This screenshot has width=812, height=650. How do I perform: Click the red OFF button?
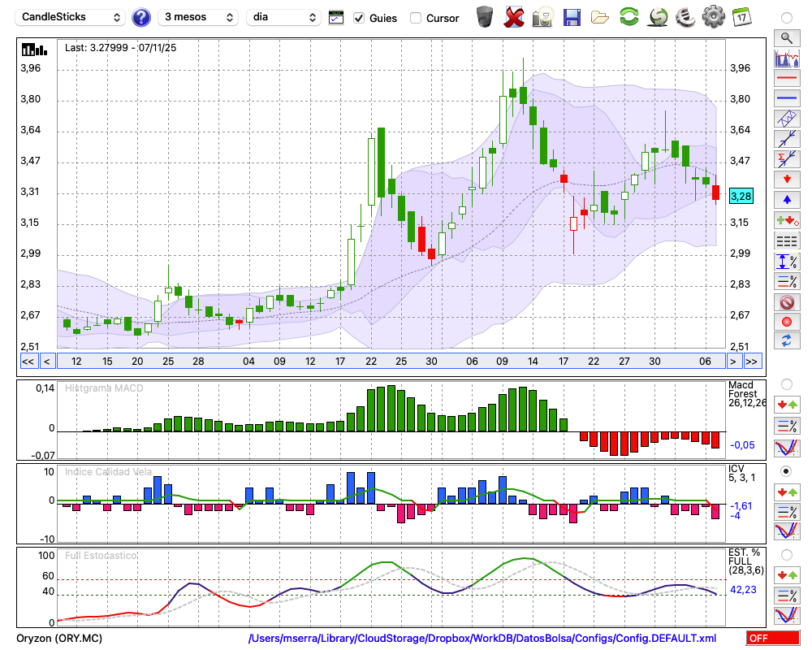click(767, 639)
